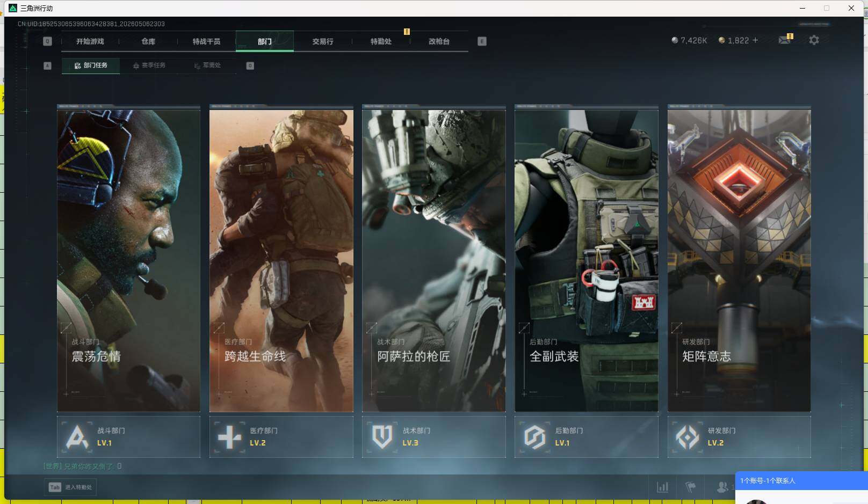868x504 pixels.
Task: Click the 三角洲行动 title bar app icon
Action: pos(13,8)
